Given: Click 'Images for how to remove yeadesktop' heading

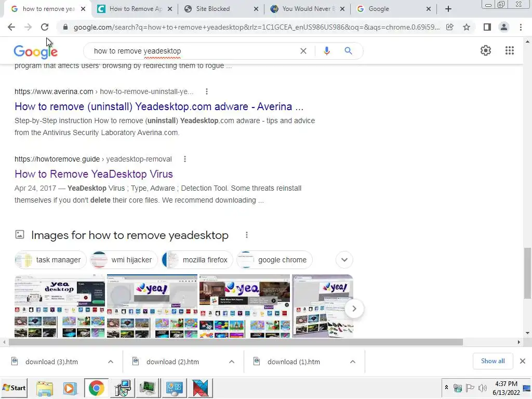Looking at the screenshot, I should (x=129, y=235).
